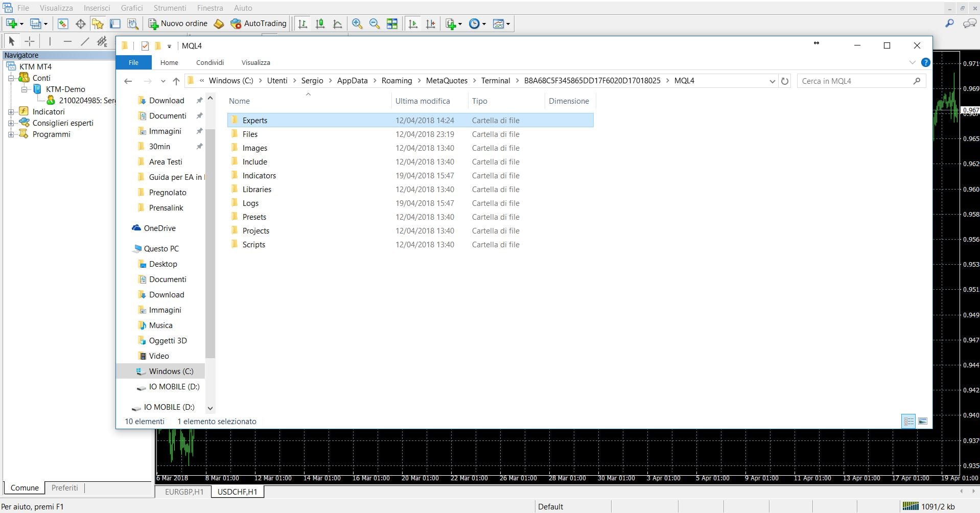Open the Grafici menu
The image size is (980, 513).
(x=132, y=8)
